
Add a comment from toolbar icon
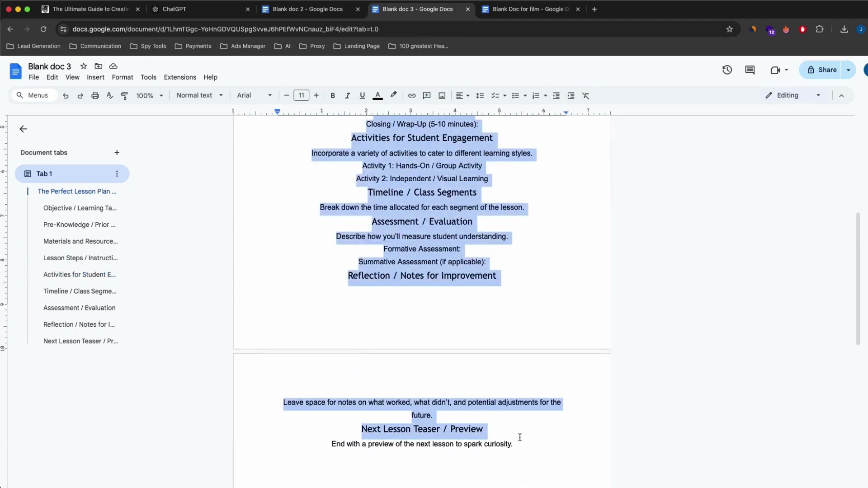(427, 96)
